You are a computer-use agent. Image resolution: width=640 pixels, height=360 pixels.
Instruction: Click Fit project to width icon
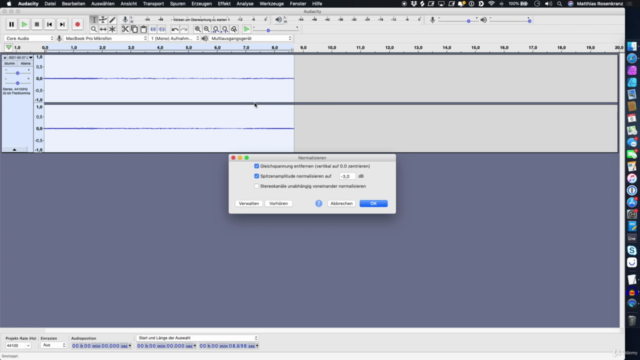(224, 29)
